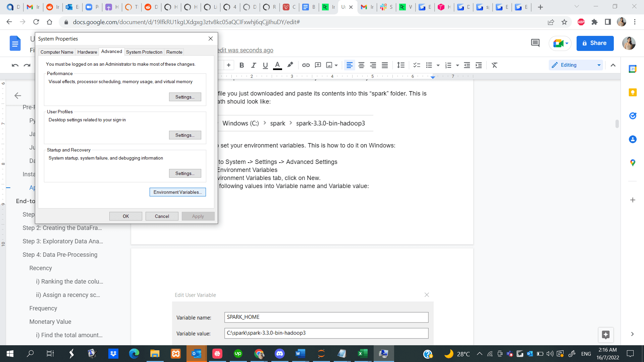Image resolution: width=644 pixels, height=362 pixels.
Task: Click Environment Variables button
Action: 177,192
